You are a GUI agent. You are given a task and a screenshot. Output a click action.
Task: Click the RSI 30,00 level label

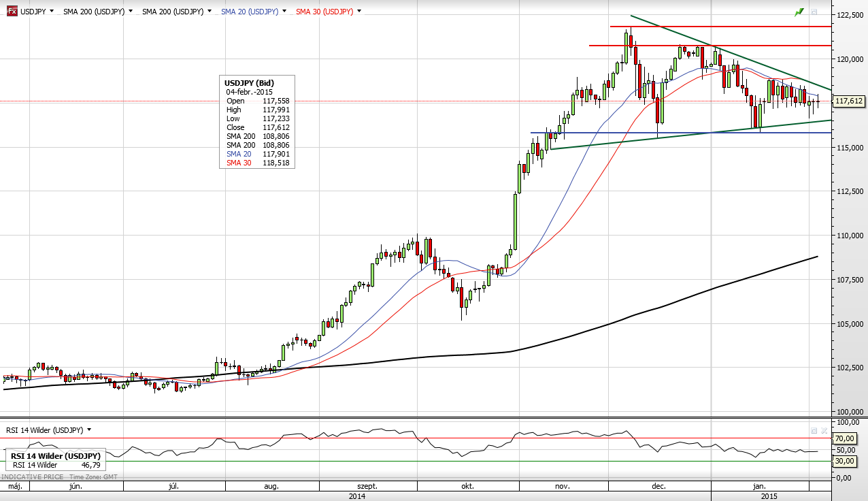pos(844,461)
